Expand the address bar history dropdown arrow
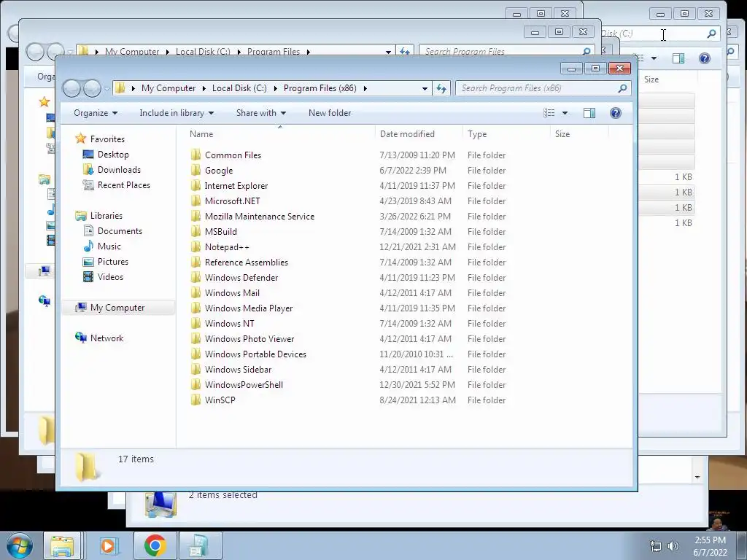 click(x=425, y=88)
